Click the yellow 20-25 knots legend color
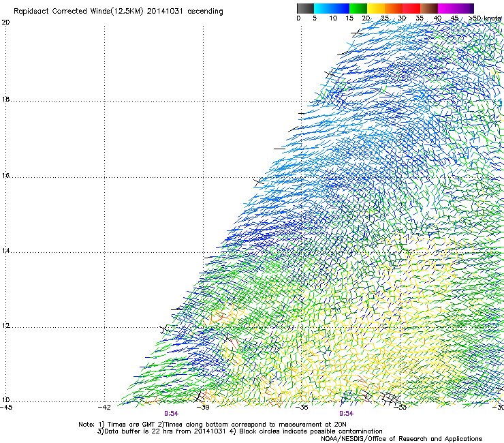The image size is (504, 443). tap(376, 8)
